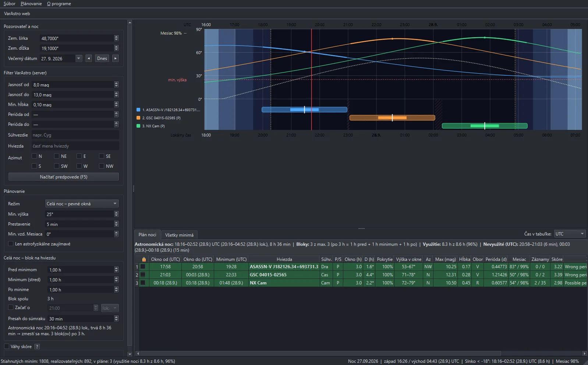Toggle lock checkbox for GSC 04015-02565 row
588x365 pixels.
[143, 275]
